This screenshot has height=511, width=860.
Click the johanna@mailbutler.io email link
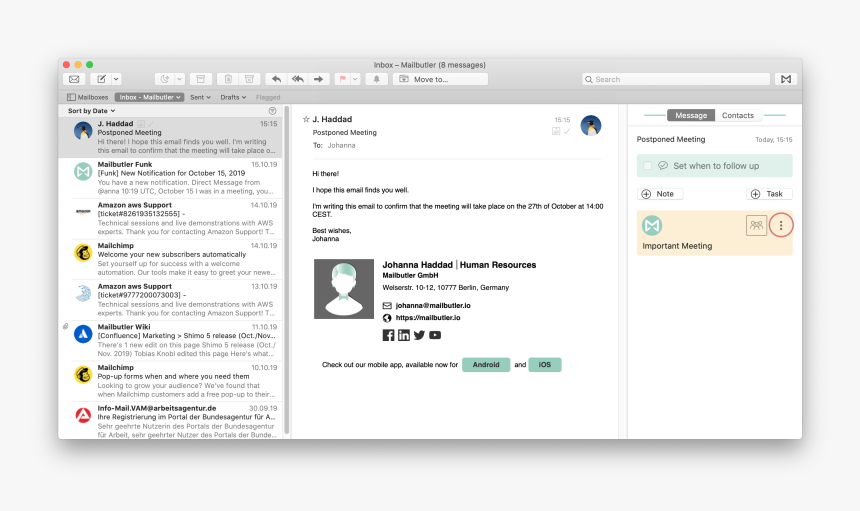[433, 305]
